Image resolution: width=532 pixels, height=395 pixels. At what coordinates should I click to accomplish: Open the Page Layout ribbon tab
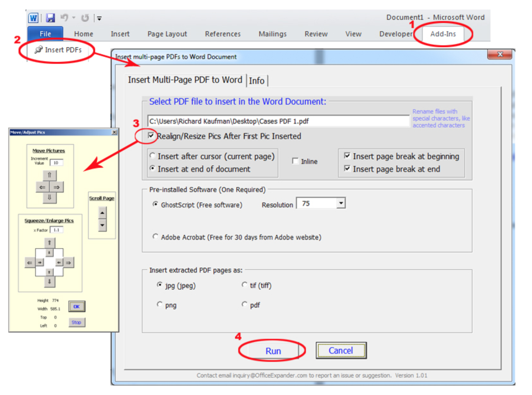pos(167,34)
